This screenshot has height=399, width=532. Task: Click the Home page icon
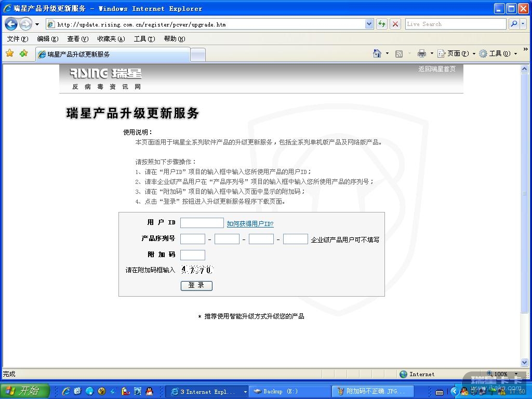click(377, 54)
